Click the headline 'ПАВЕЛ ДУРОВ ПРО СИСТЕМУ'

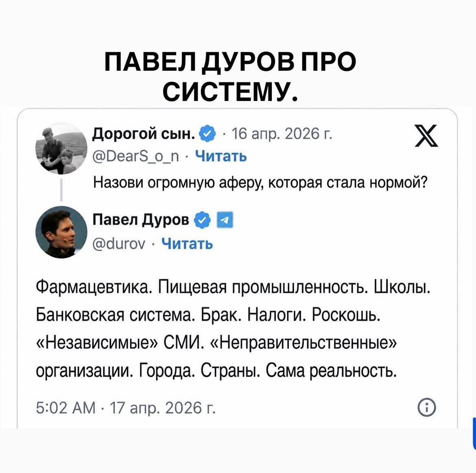click(230, 77)
